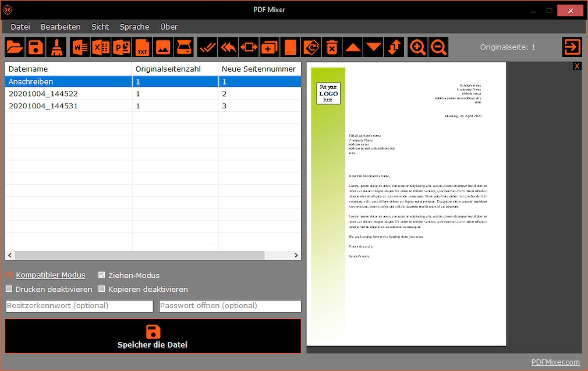Import a Word document via the W icon

(79, 47)
